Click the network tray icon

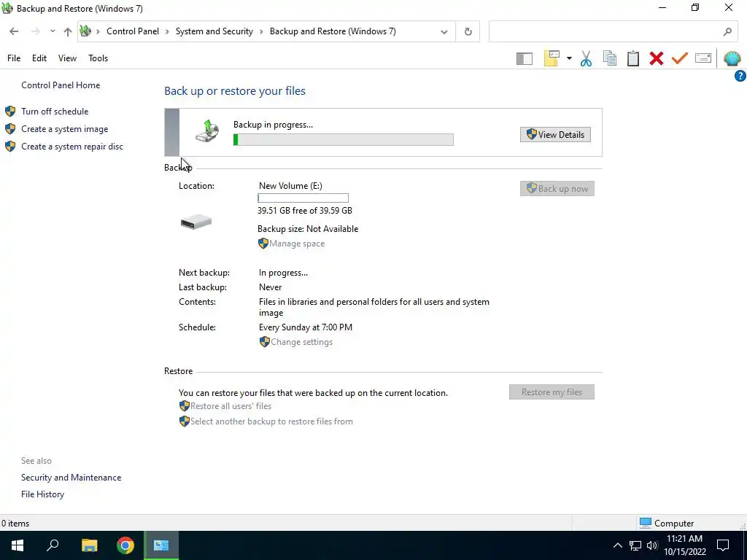coord(635,545)
